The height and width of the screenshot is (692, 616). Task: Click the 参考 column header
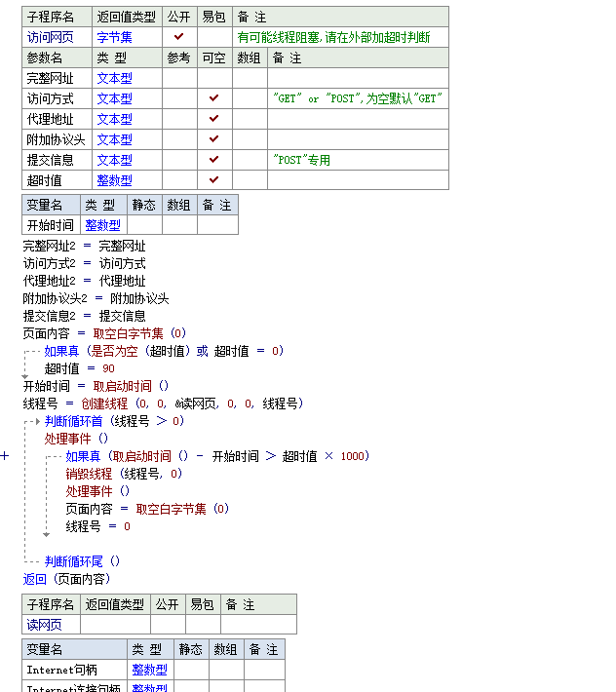(179, 58)
